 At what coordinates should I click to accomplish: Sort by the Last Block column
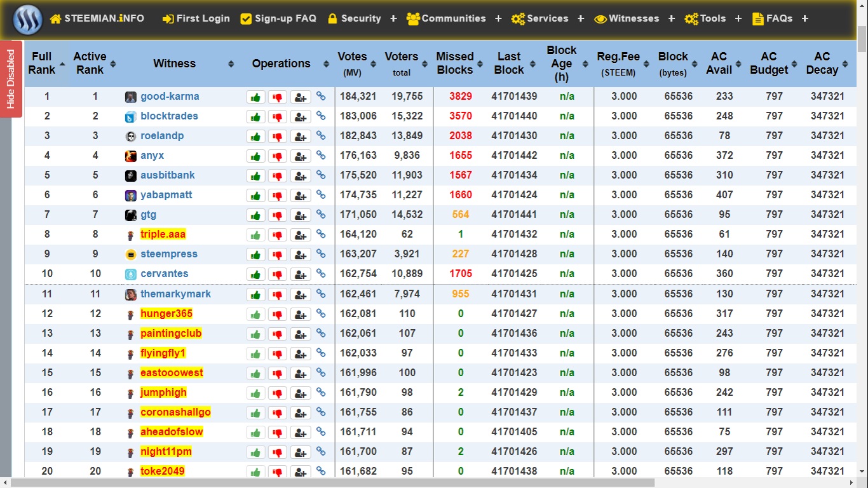[x=514, y=64]
